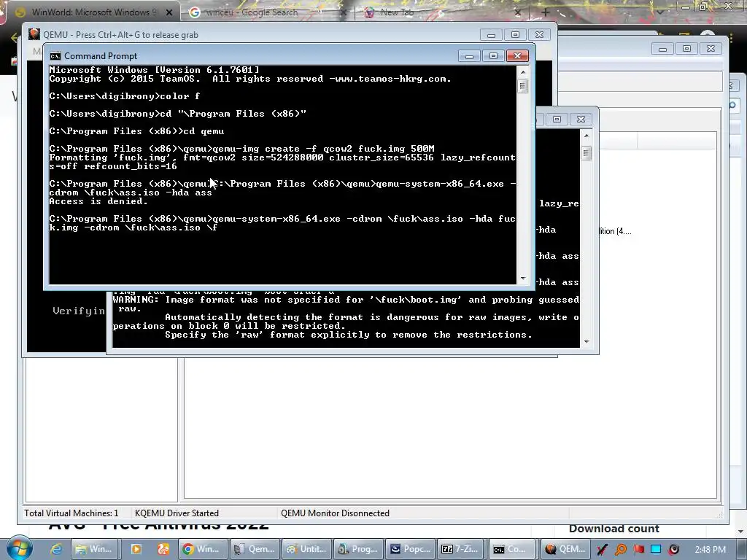Switch to the 7-Zip taskbar item
The image size is (747, 560).
(x=462, y=549)
